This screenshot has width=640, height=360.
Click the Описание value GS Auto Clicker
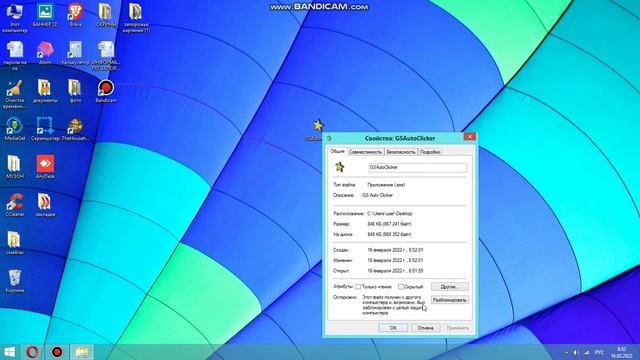point(378,195)
